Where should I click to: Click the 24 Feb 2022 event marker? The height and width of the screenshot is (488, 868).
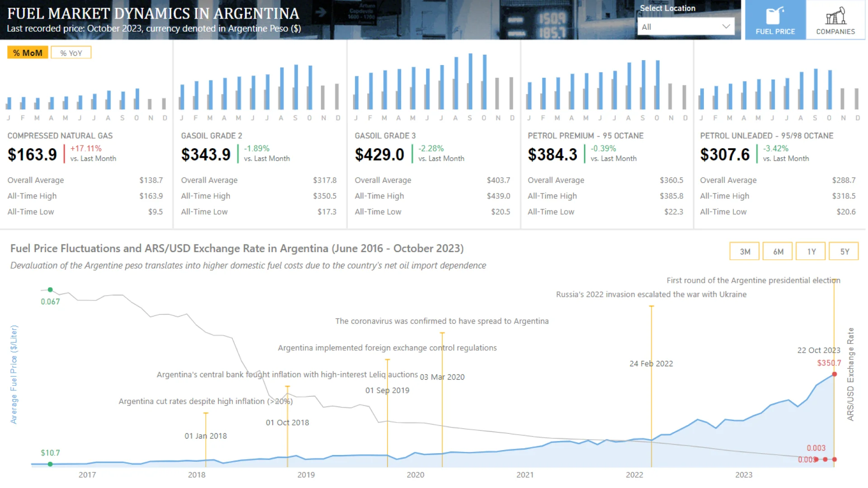[651, 364]
